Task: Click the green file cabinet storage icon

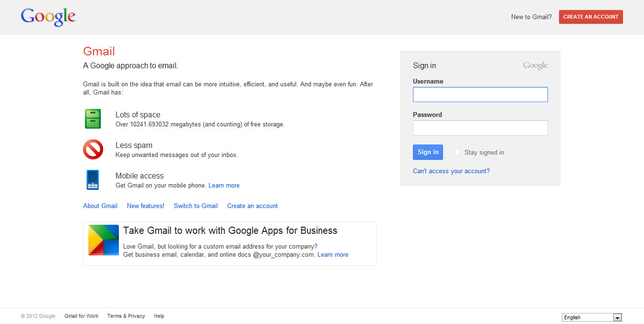Action: 93,119
